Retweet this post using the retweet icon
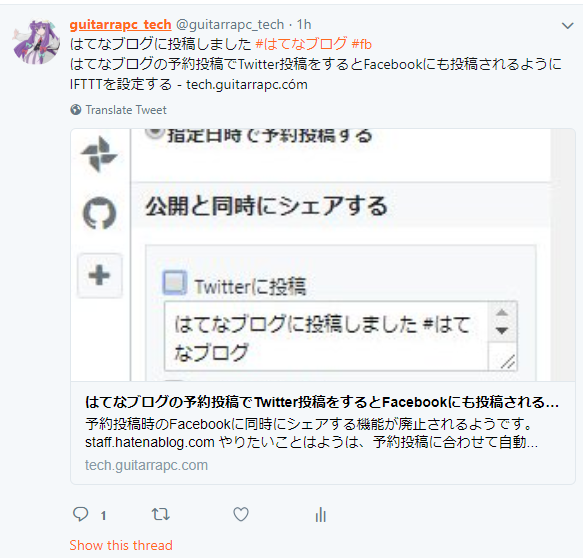This screenshot has width=583, height=558. 161,515
